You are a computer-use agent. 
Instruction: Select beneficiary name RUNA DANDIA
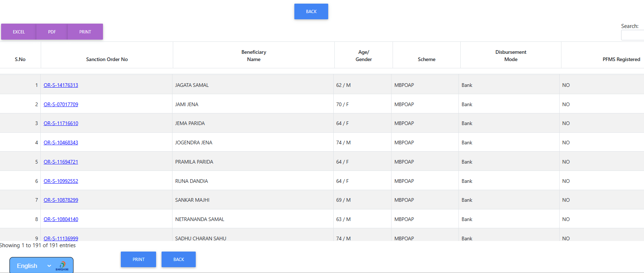click(x=191, y=181)
